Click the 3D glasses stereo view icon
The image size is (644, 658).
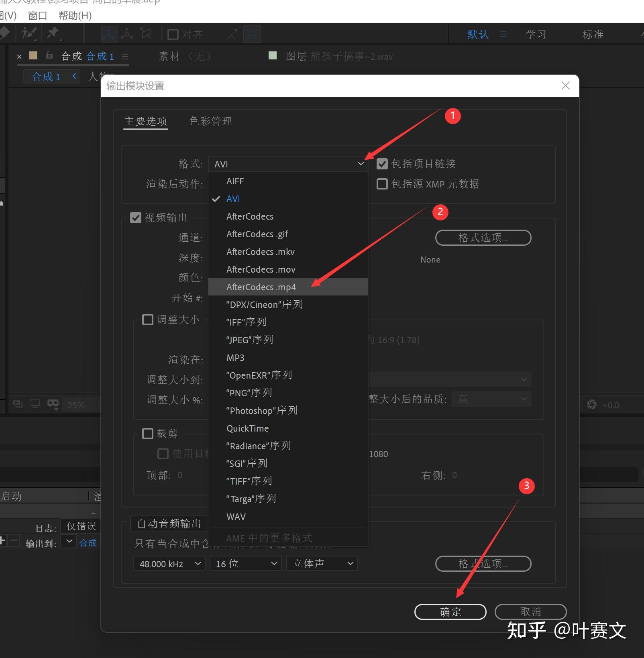pos(53,404)
